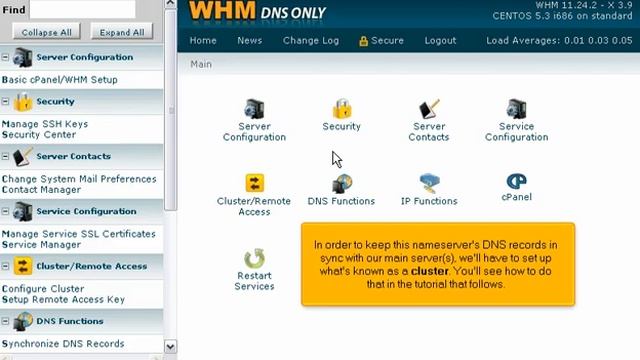
Task: Open News in the top navigation
Action: (250, 40)
